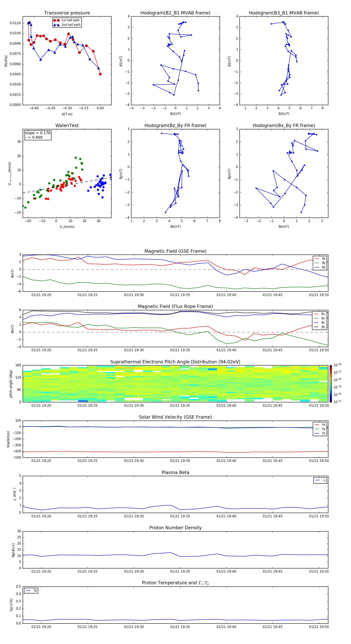The image size is (351, 644).
Task: Click "01/21 19:20" tick under GSE magnetic field panel
Action: pos(41,295)
